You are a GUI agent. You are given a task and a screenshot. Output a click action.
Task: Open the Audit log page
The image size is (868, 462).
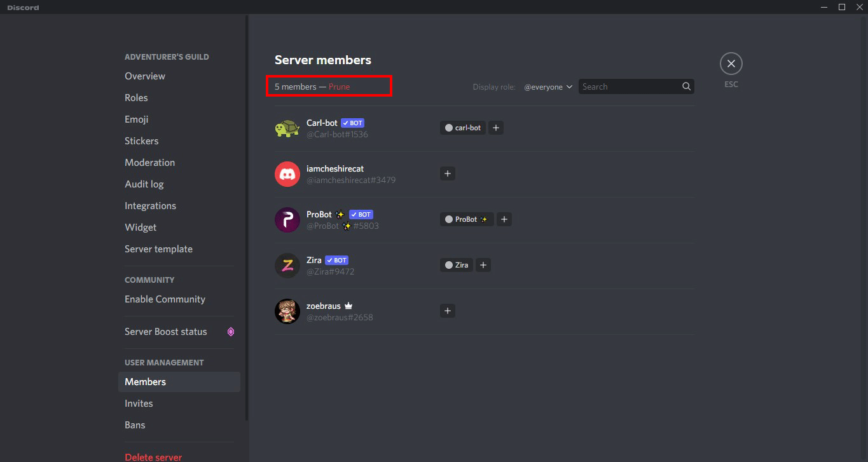(144, 184)
